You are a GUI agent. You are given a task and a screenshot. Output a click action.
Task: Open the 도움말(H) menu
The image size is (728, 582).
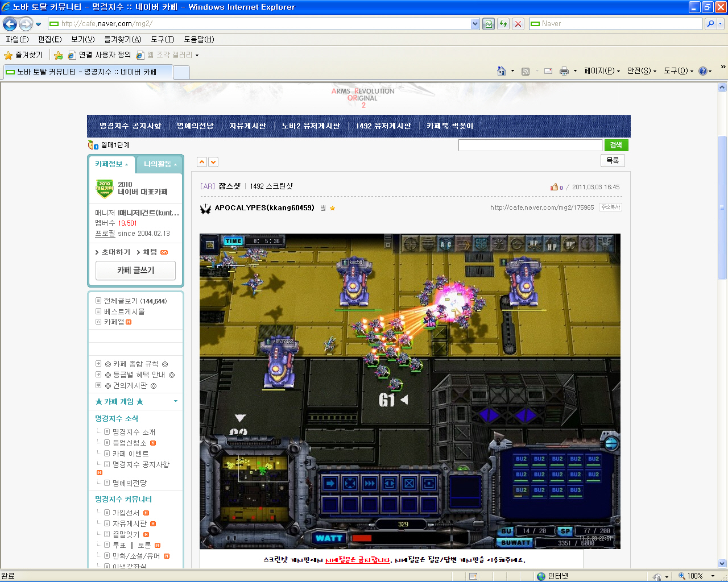coord(199,39)
